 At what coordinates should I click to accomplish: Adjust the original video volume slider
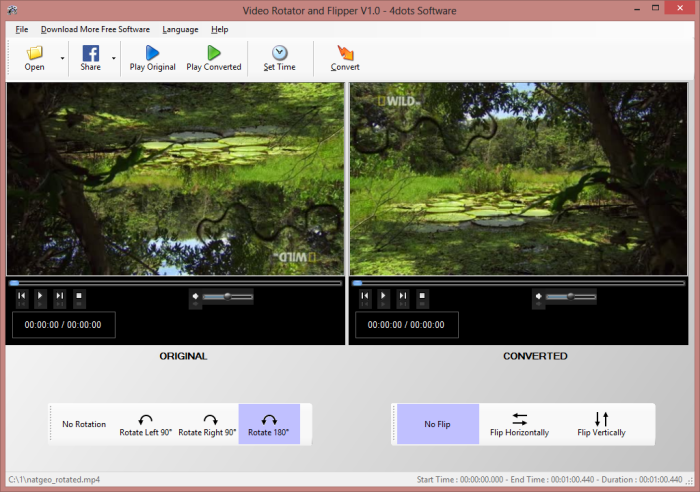pyautogui.click(x=227, y=296)
